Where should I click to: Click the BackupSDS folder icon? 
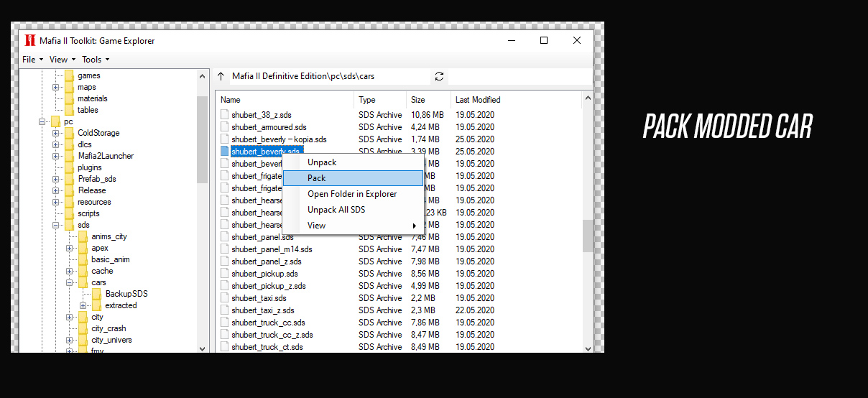click(97, 294)
